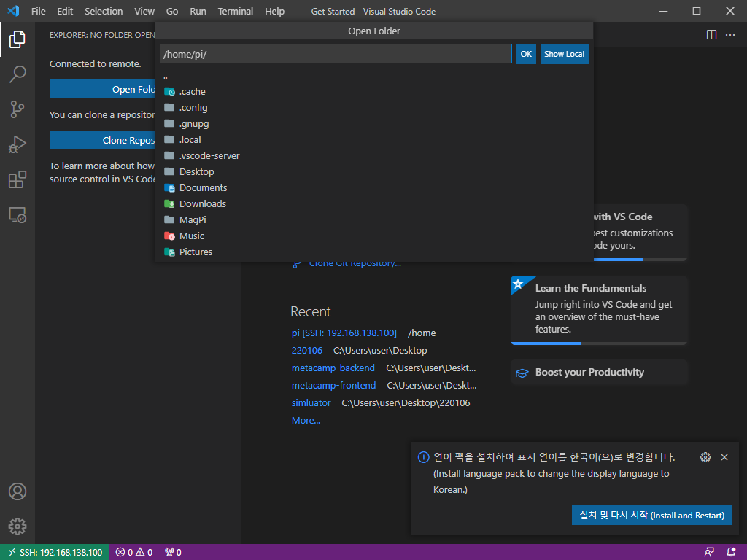Click the Clone Repository button in Explorer
Viewport: 747px width, 560px height.
click(x=102, y=140)
